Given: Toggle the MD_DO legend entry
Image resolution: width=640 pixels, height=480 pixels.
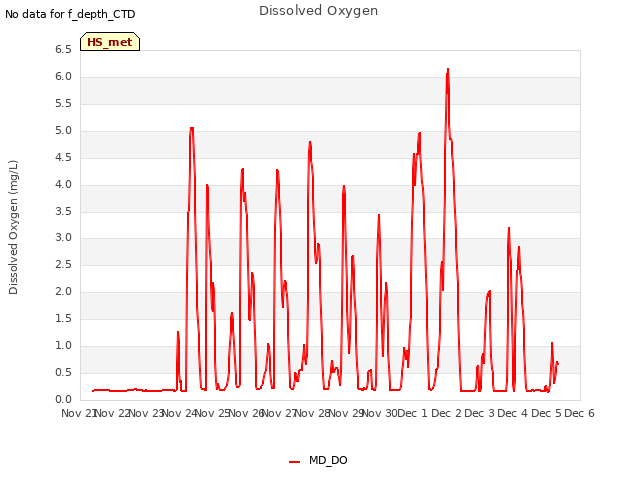Looking at the screenshot, I should click(x=318, y=460).
